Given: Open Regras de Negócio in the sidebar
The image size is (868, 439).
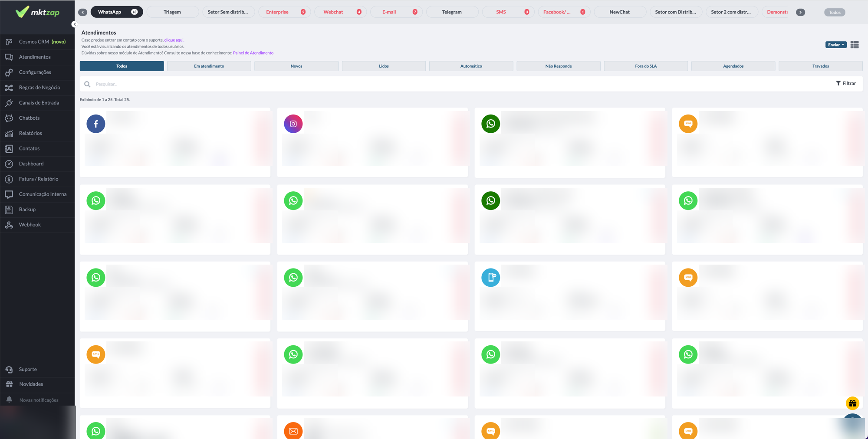Looking at the screenshot, I should click(x=37, y=88).
